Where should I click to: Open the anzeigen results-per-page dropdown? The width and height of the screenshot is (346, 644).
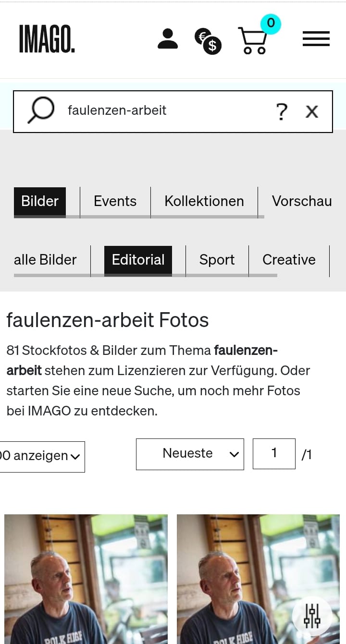42,456
